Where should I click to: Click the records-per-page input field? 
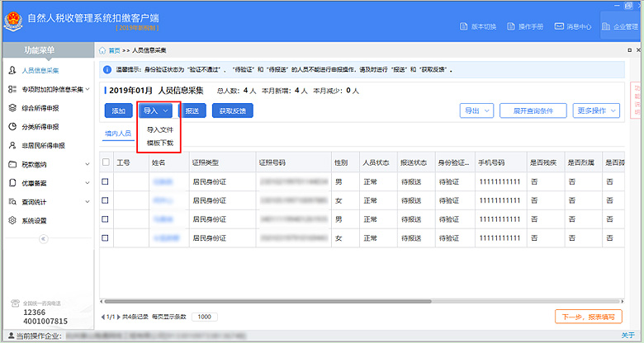point(205,317)
